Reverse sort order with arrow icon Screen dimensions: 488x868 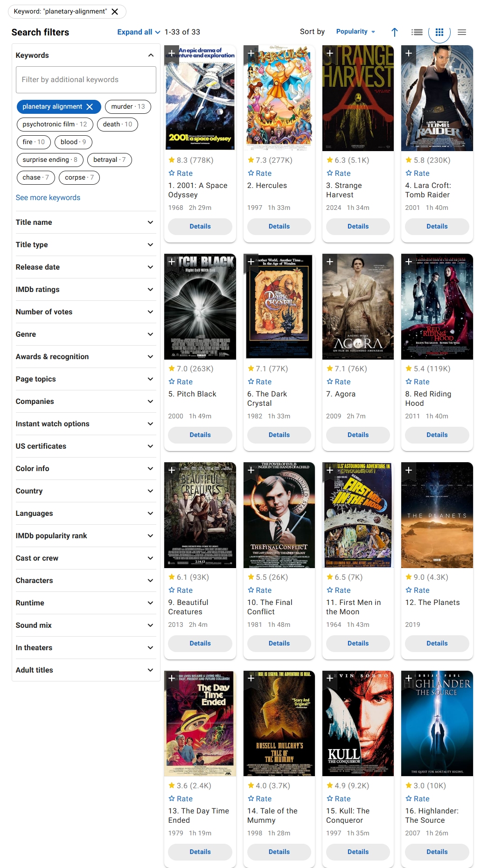[x=394, y=32]
